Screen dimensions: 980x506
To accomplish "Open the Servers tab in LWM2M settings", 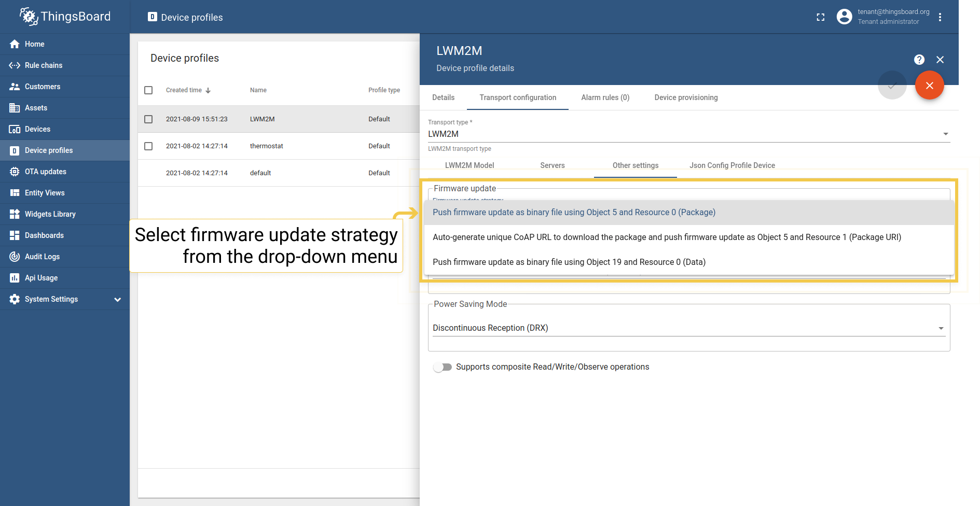I will pos(552,165).
